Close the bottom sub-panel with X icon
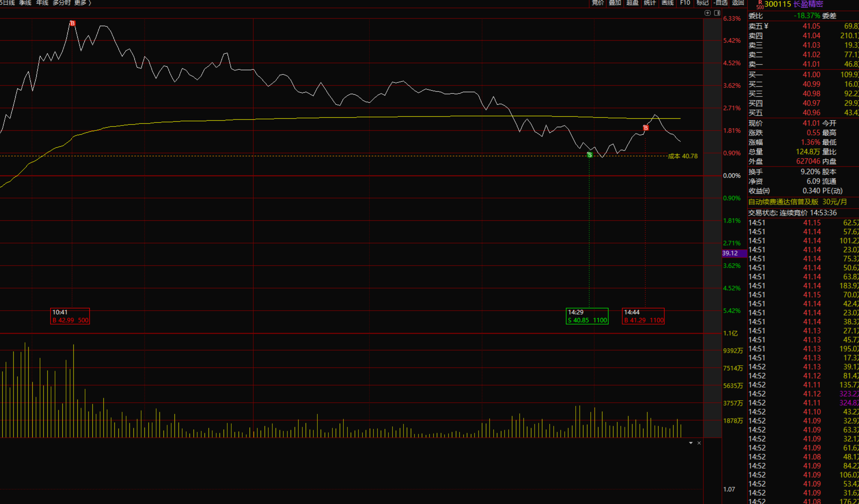 coord(699,443)
